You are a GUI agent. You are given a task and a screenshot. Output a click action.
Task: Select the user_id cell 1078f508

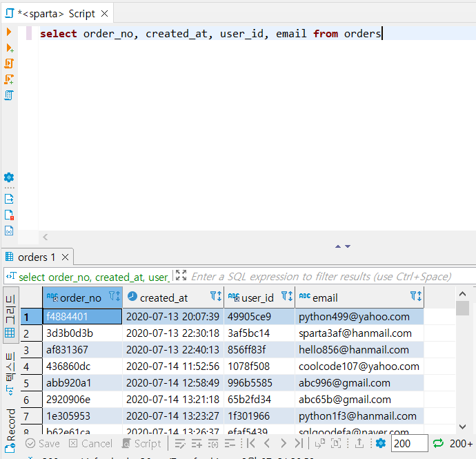coord(259,367)
